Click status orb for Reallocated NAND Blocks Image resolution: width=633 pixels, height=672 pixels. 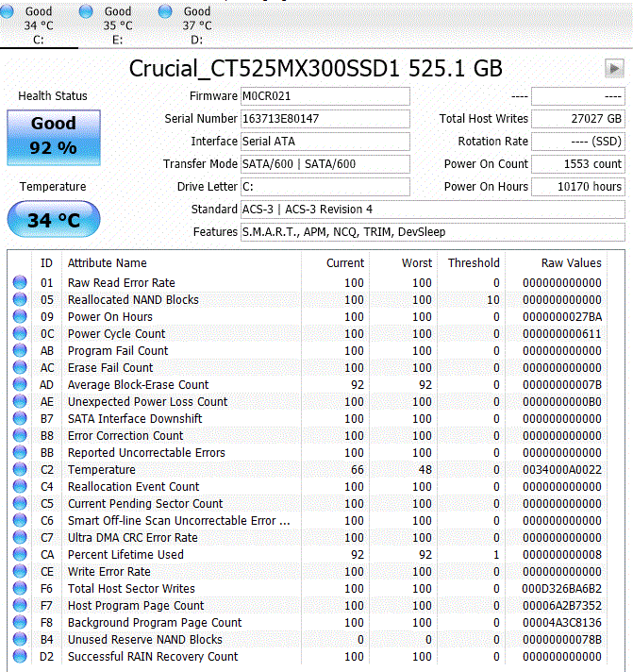pyautogui.click(x=20, y=299)
